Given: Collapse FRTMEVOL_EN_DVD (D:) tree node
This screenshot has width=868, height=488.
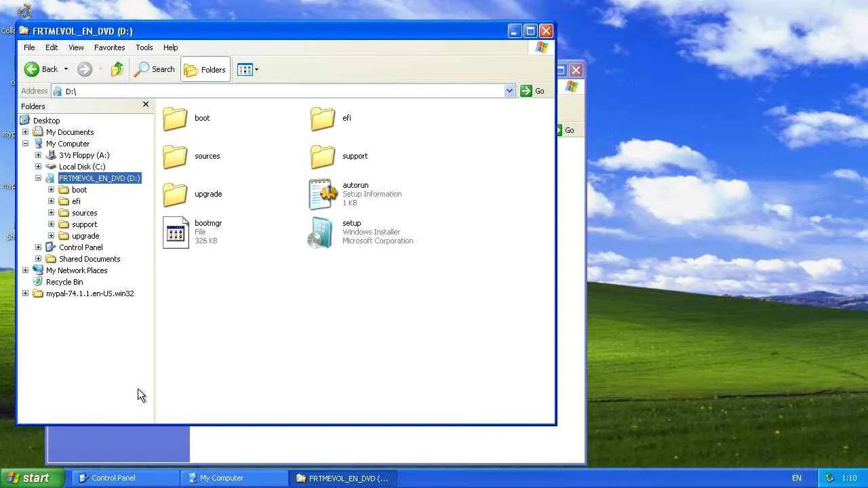Looking at the screenshot, I should [38, 178].
